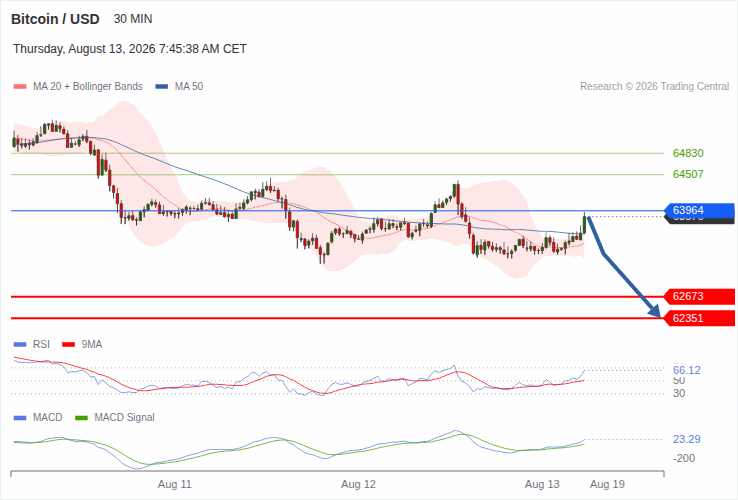Click the red 62673 support price tag
Screen dimensions: 738x500
(699, 297)
